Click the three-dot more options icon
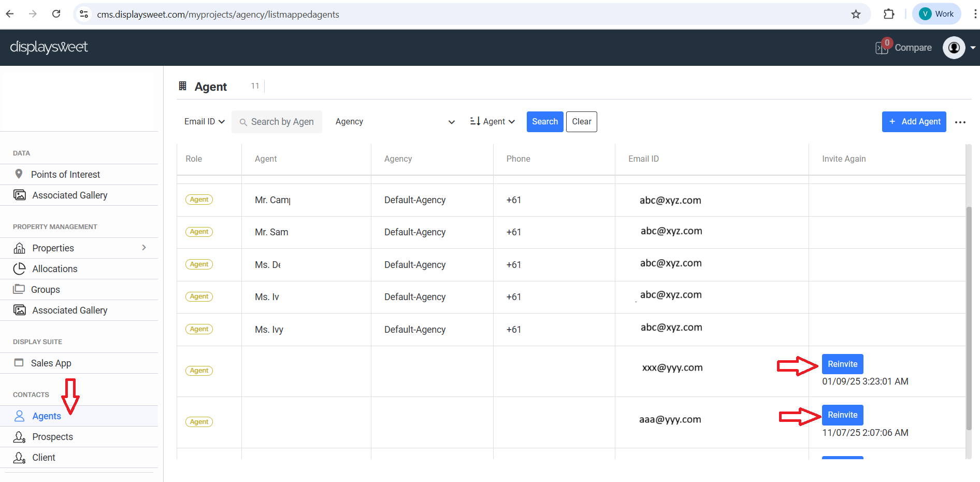Image resolution: width=980 pixels, height=482 pixels. [960, 122]
